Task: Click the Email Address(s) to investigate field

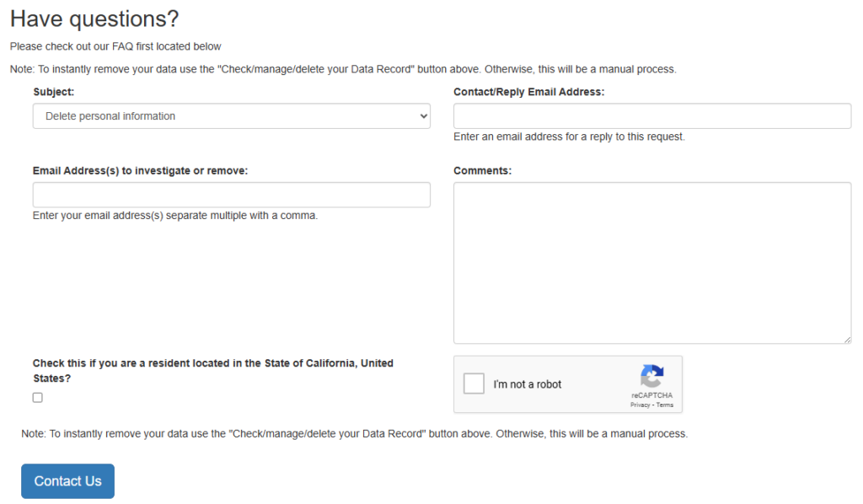Action: (x=232, y=195)
